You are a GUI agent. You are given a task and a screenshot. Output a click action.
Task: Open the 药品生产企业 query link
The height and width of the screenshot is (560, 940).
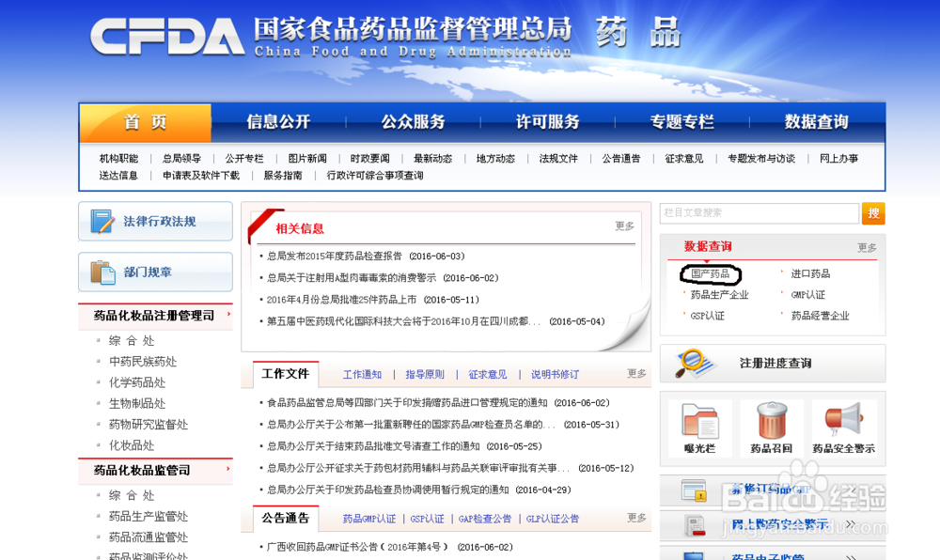tap(719, 295)
